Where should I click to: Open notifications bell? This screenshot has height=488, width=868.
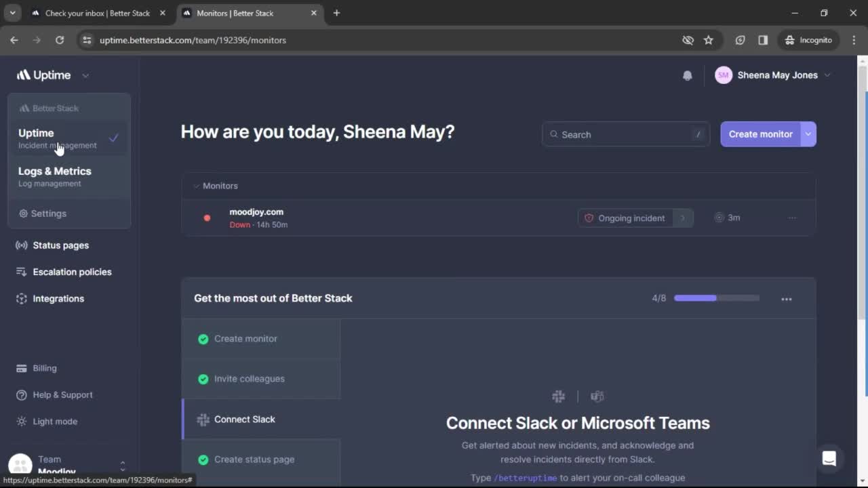tap(688, 75)
